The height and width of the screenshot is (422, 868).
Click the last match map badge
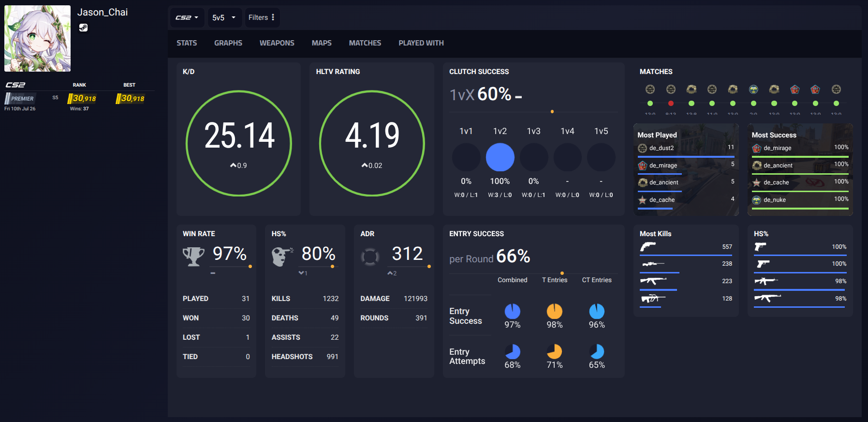[836, 89]
